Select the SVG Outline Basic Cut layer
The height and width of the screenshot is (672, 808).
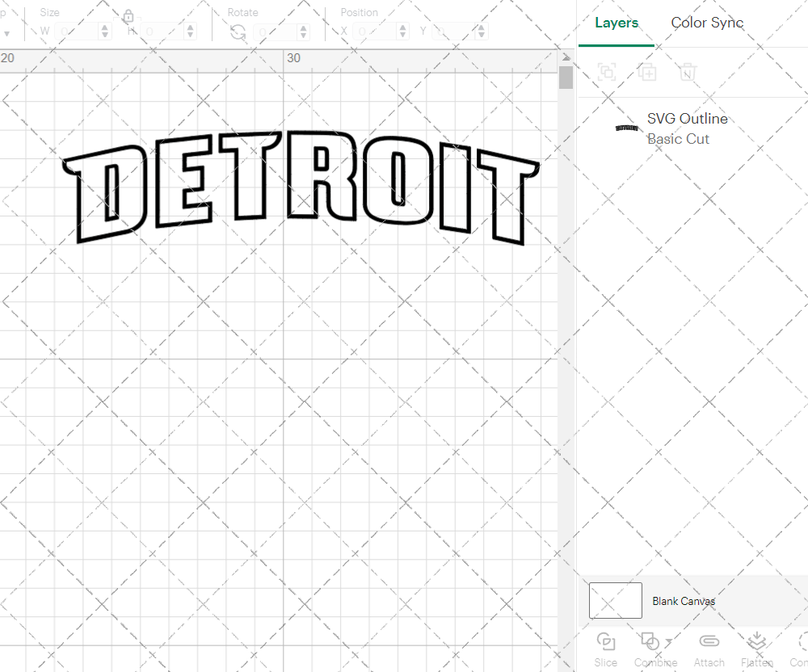[x=687, y=128]
